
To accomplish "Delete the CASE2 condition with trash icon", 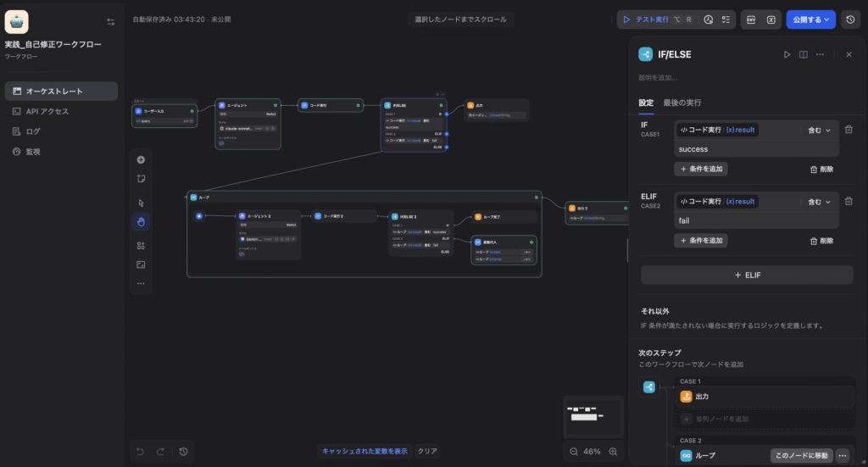I will 849,202.
